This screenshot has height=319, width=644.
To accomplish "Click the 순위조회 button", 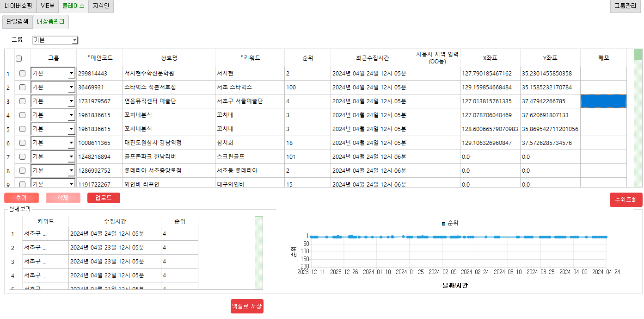I will pyautogui.click(x=626, y=200).
